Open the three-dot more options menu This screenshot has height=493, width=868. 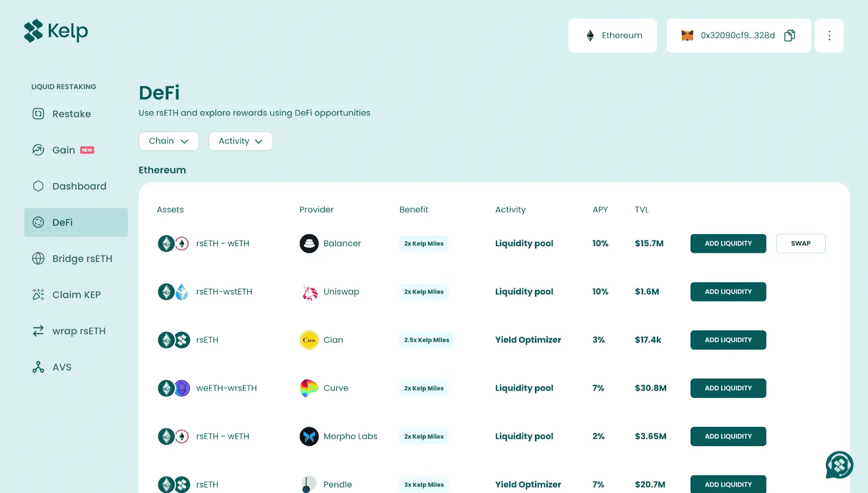point(829,35)
